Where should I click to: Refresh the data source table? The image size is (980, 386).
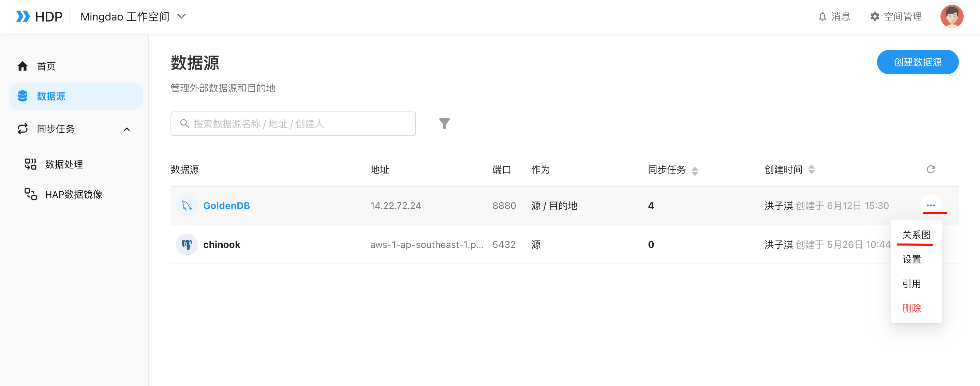tap(931, 169)
